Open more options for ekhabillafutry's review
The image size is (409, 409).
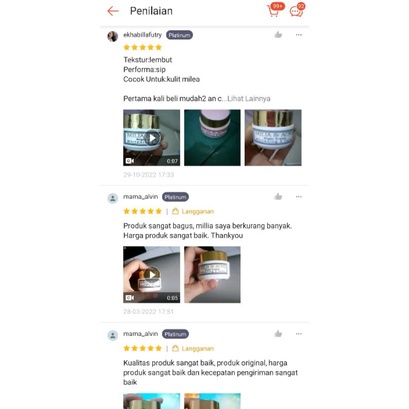[299, 35]
